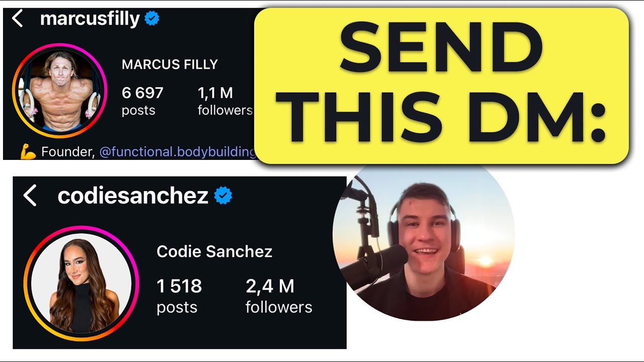The width and height of the screenshot is (644, 362).
Task: Click the Codie Sanchez display name
Action: point(214,251)
